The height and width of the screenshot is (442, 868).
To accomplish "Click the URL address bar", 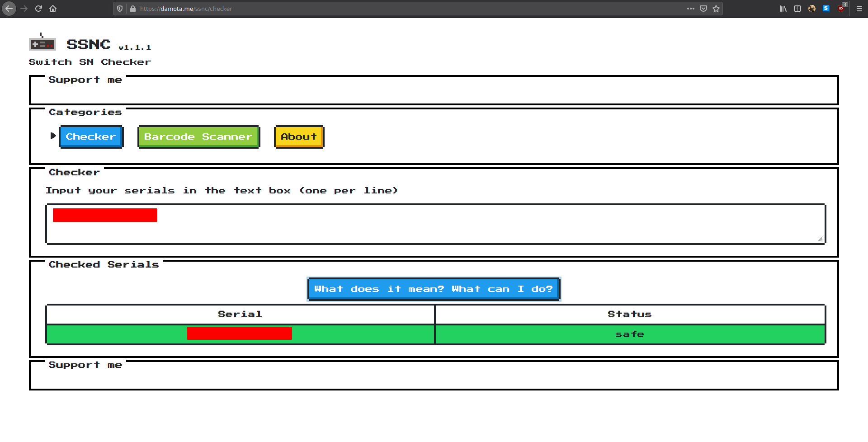I will tap(407, 9).
